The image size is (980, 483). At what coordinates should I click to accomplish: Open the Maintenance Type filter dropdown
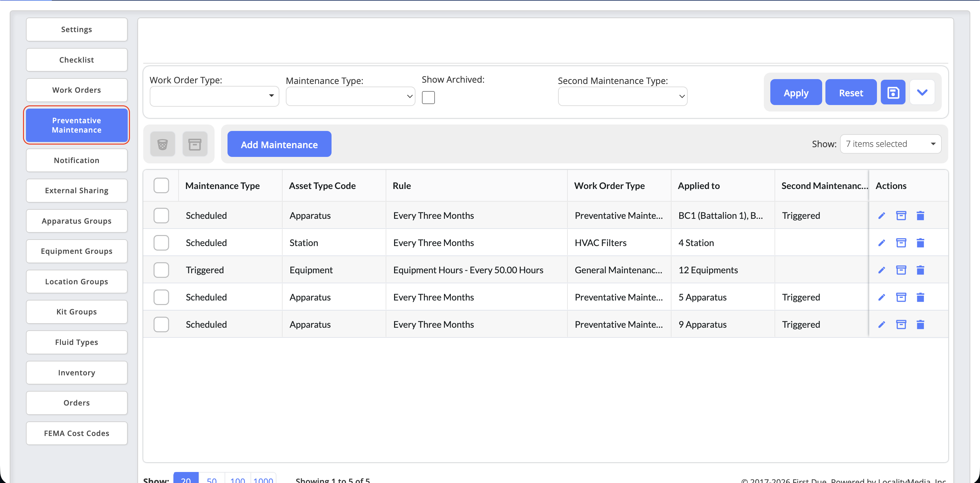[x=350, y=96]
